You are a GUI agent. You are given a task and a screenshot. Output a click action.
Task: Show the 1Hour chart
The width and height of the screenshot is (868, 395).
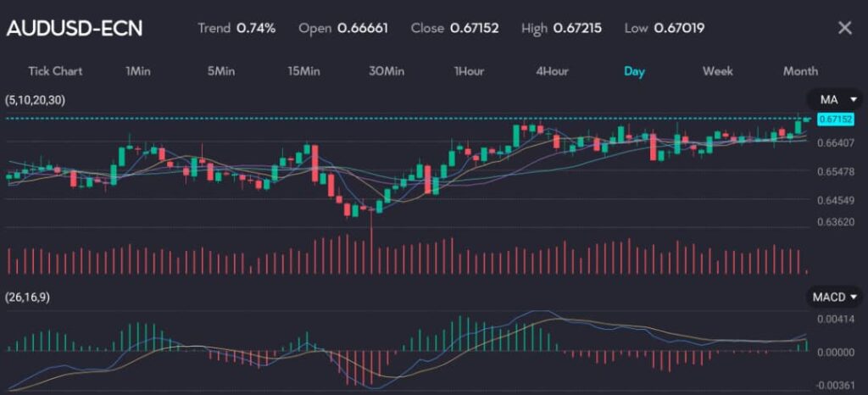coord(468,71)
